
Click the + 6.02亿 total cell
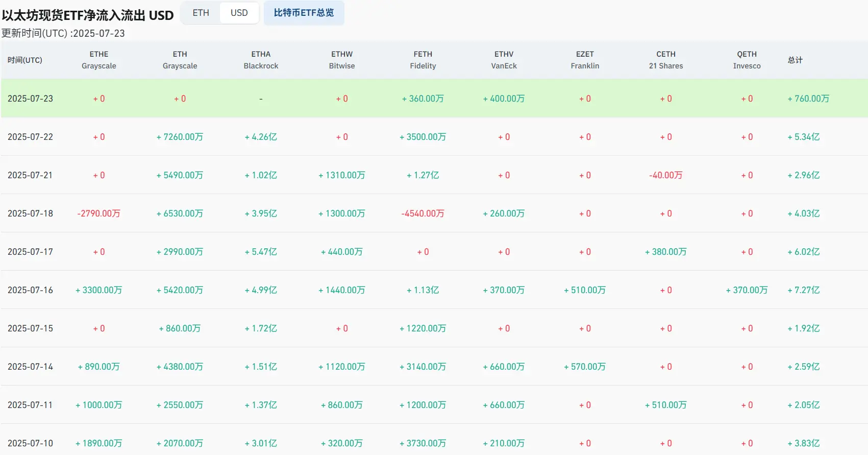pyautogui.click(x=804, y=252)
